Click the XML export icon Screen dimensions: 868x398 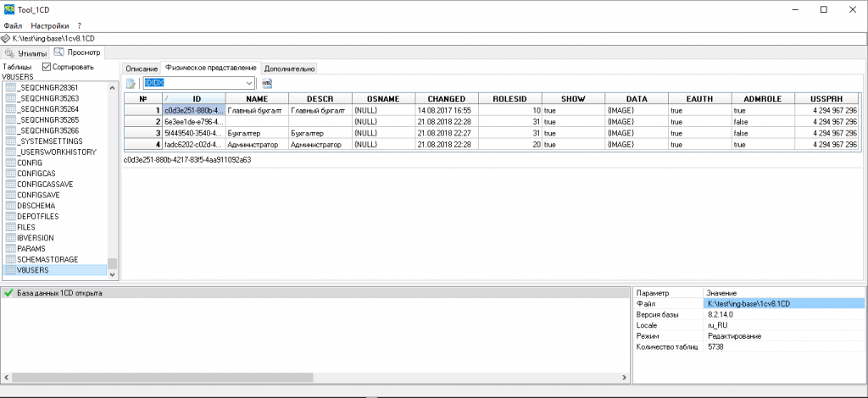click(267, 83)
